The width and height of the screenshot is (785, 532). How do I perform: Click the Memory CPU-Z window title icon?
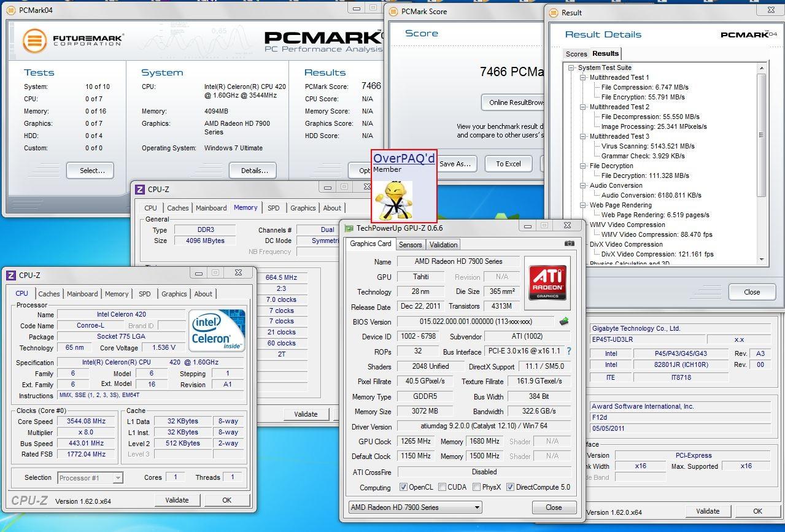click(x=140, y=190)
